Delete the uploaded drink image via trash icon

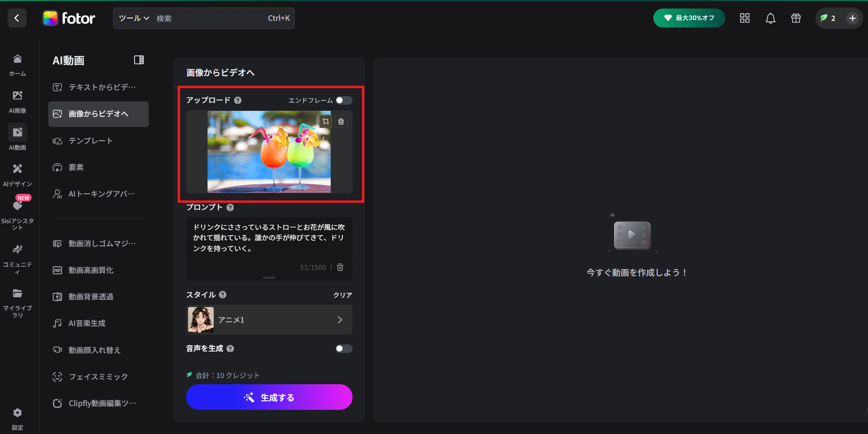341,121
